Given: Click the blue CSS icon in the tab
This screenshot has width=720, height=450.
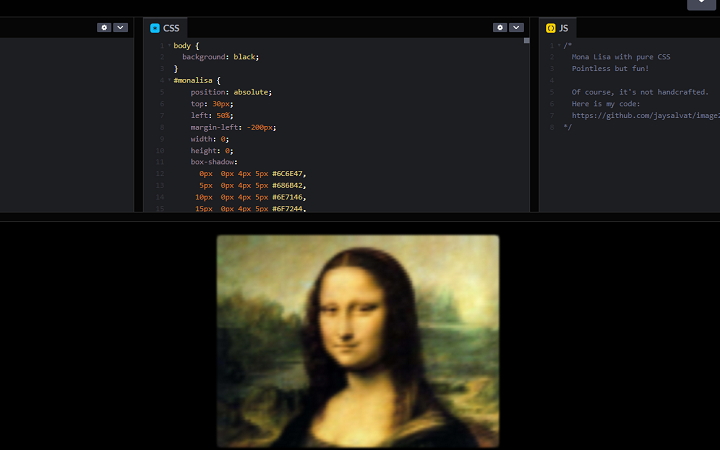Looking at the screenshot, I should [155, 28].
